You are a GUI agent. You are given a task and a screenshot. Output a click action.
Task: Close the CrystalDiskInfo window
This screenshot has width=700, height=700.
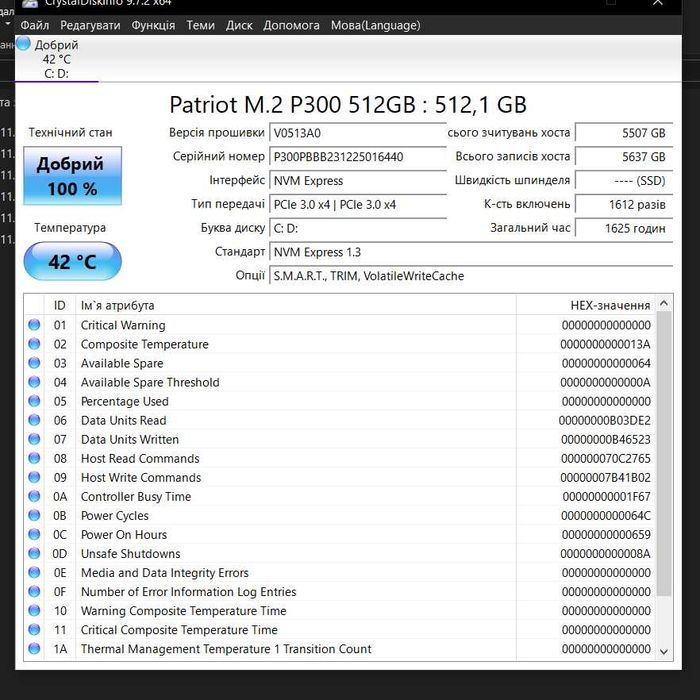658,4
